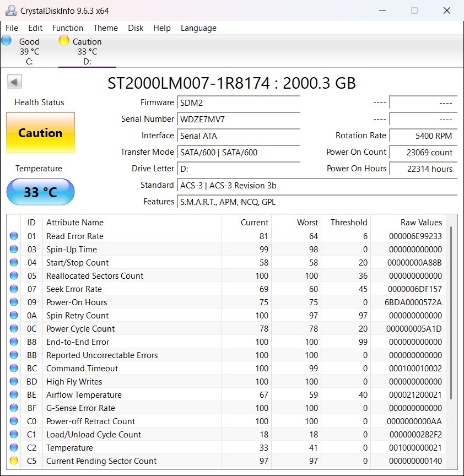The height and width of the screenshot is (476, 464).
Task: Open the Function menu
Action: point(68,28)
